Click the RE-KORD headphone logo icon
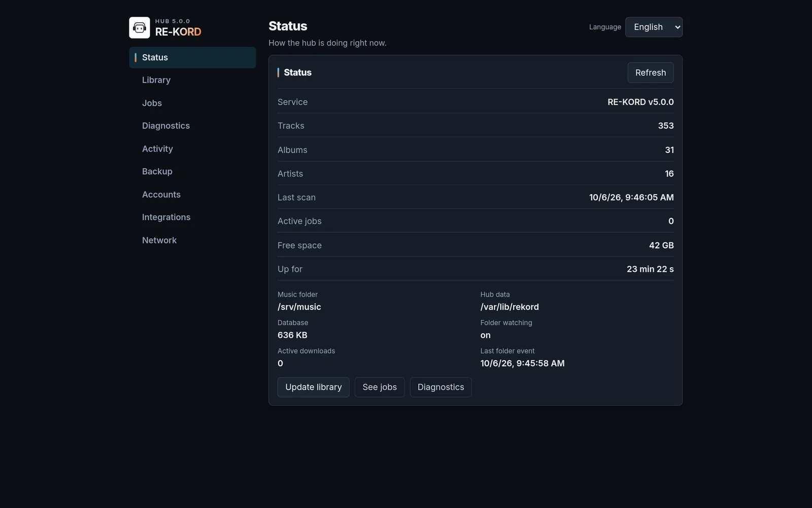This screenshot has height=508, width=812. pyautogui.click(x=140, y=27)
